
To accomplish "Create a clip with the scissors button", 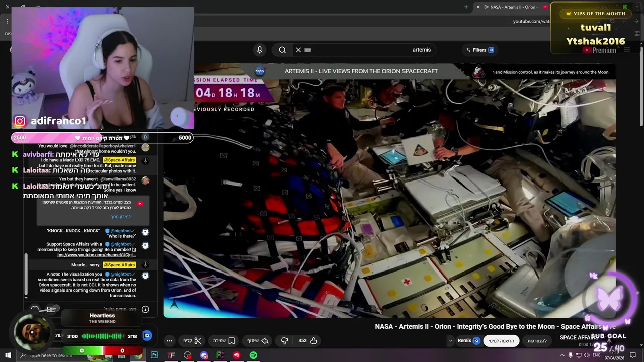I will (192, 340).
